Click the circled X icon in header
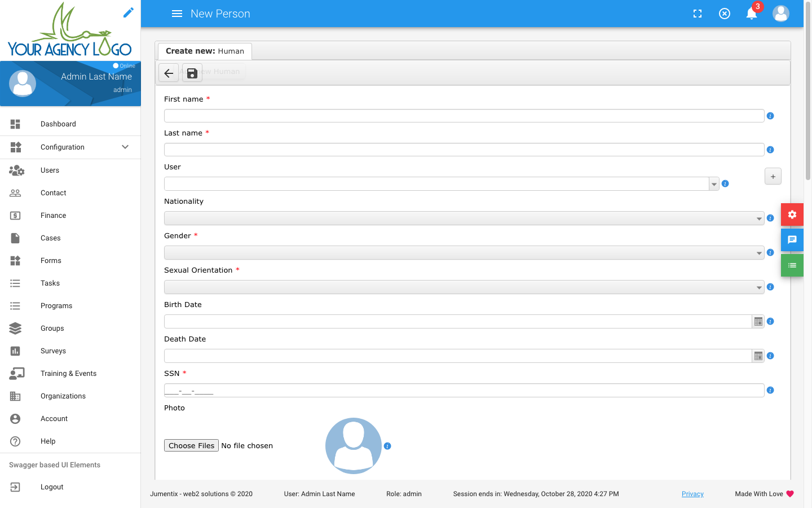Screen dimensions: 812x508 pos(725,14)
